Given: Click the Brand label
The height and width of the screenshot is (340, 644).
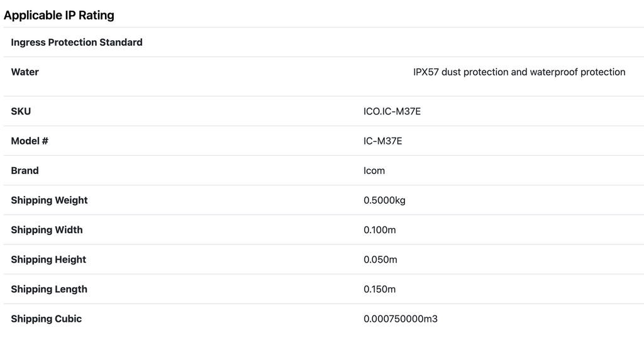Looking at the screenshot, I should (x=25, y=170).
